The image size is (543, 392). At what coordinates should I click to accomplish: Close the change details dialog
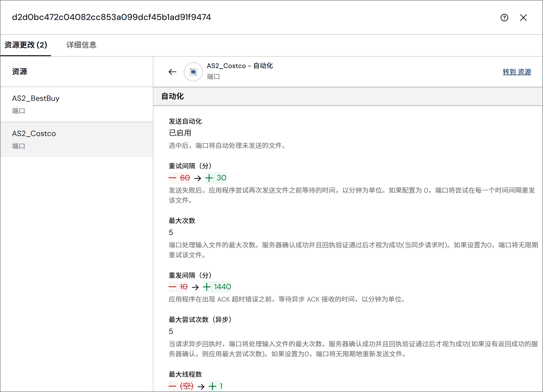point(523,17)
